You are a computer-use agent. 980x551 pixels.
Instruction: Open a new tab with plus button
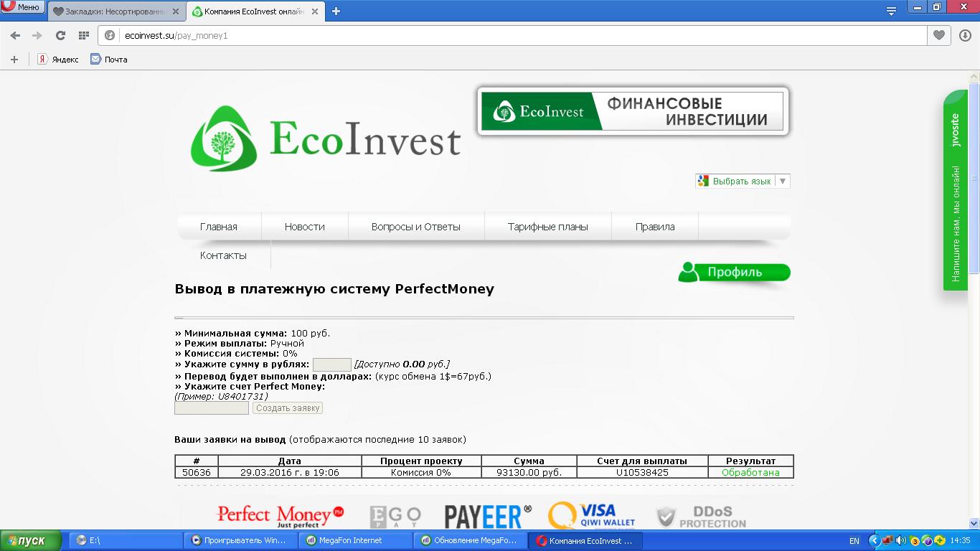pos(336,11)
